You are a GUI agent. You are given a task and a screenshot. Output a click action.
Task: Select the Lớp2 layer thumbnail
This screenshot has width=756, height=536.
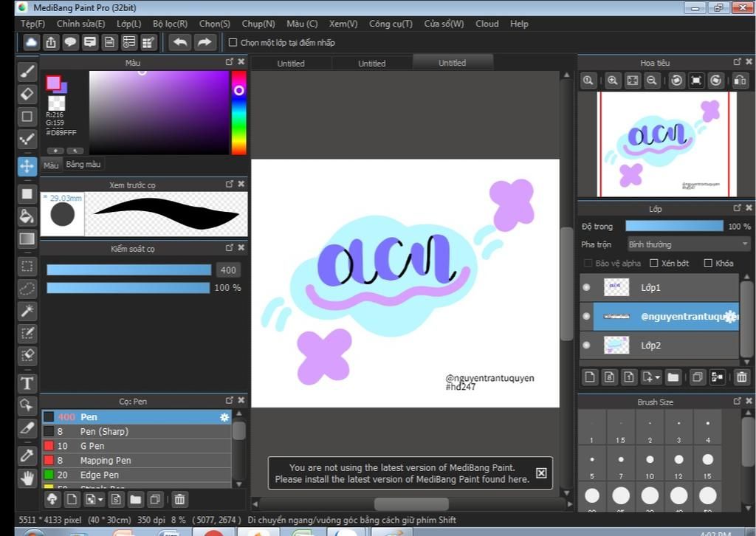(616, 345)
